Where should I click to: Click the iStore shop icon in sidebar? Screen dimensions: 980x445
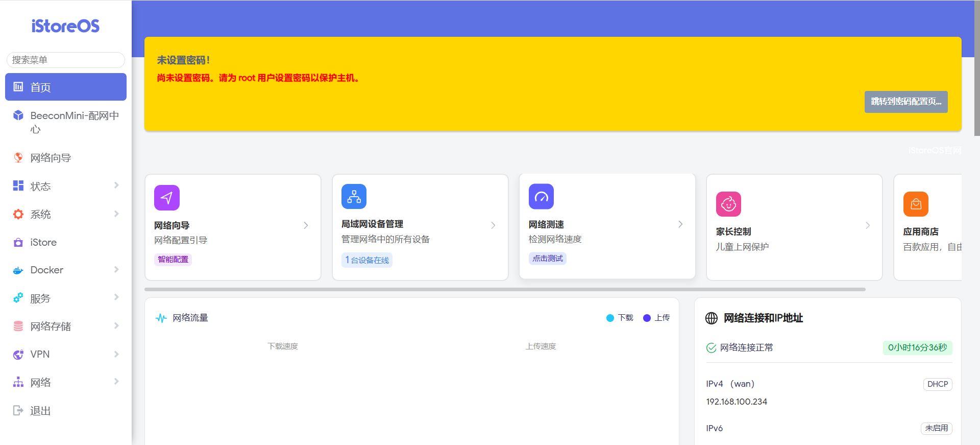pyautogui.click(x=18, y=243)
